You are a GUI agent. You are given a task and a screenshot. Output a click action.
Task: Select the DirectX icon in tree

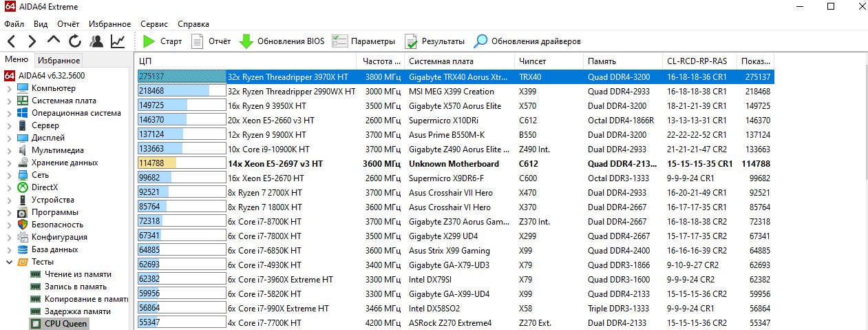coord(23,187)
